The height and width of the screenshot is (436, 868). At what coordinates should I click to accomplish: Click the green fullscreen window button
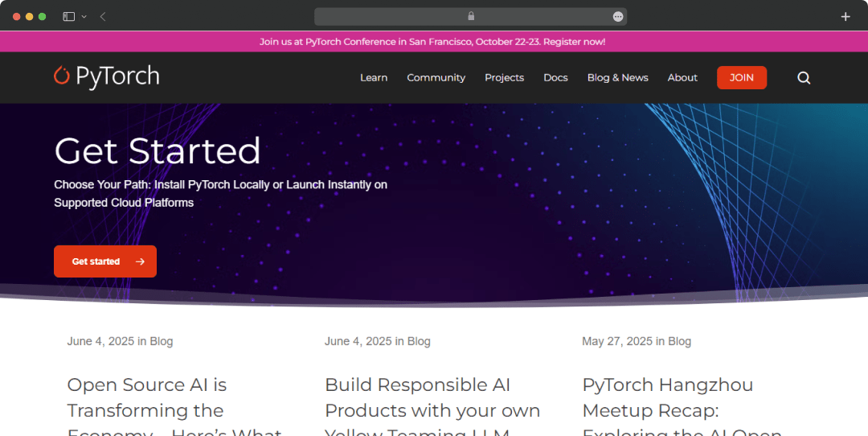(x=42, y=17)
